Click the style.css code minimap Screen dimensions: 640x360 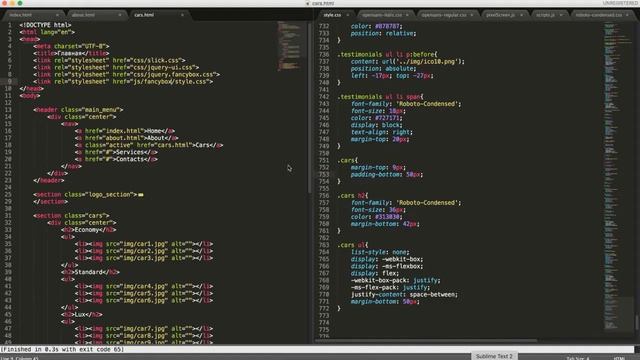click(618, 176)
